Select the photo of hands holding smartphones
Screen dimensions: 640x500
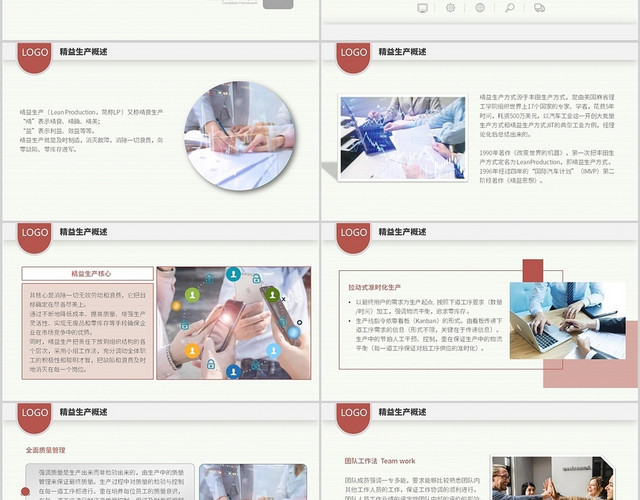[234, 323]
